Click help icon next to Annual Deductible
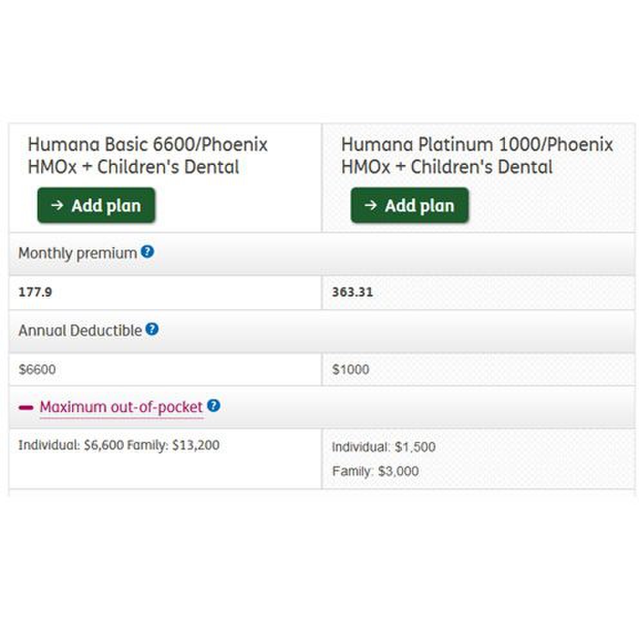This screenshot has width=644, height=644. tap(152, 329)
